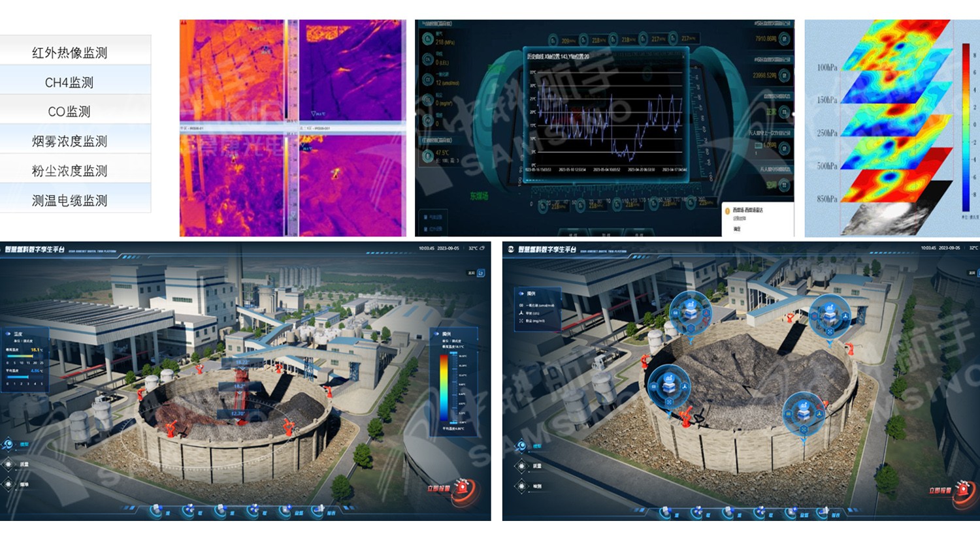This screenshot has height=551, width=980.
Task: Click sensor bubble nearest the conveyor bridge building
Action: (x=829, y=315)
